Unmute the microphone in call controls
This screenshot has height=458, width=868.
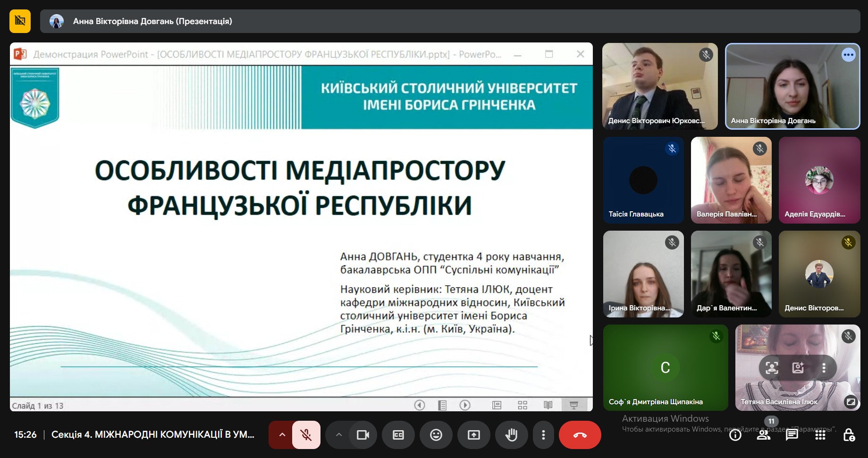tap(306, 435)
